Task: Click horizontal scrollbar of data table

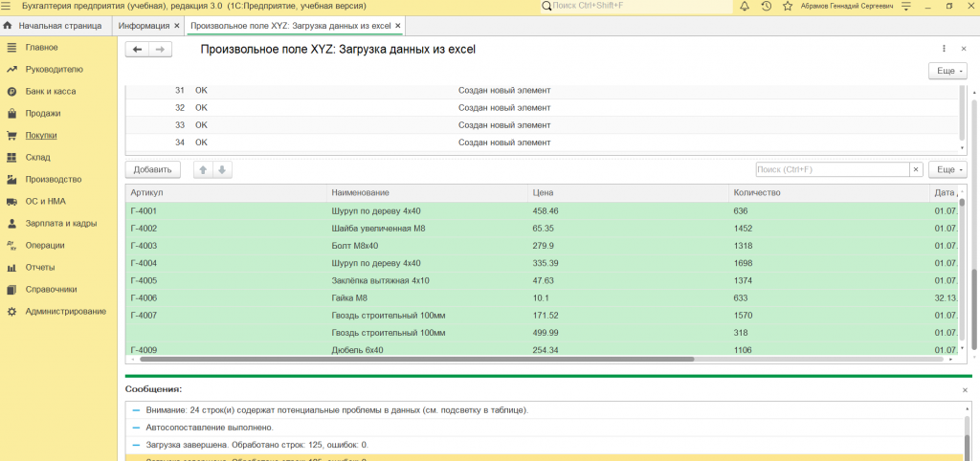Action: pyautogui.click(x=417, y=360)
